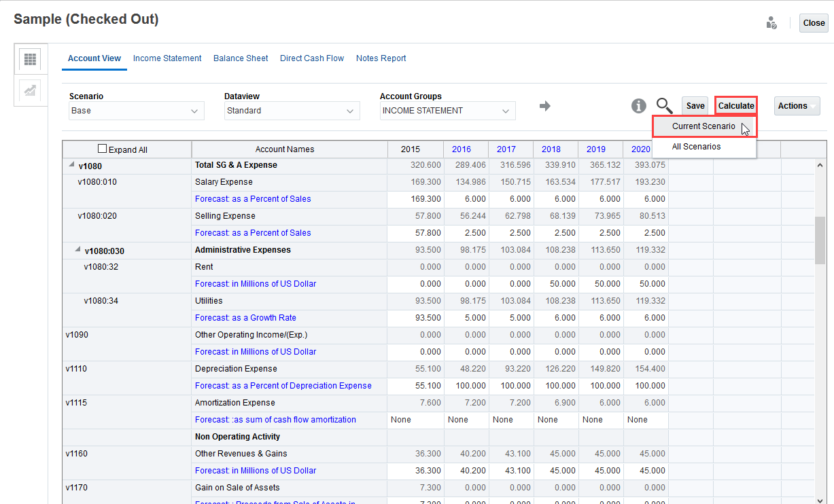Click the Save button

(695, 106)
